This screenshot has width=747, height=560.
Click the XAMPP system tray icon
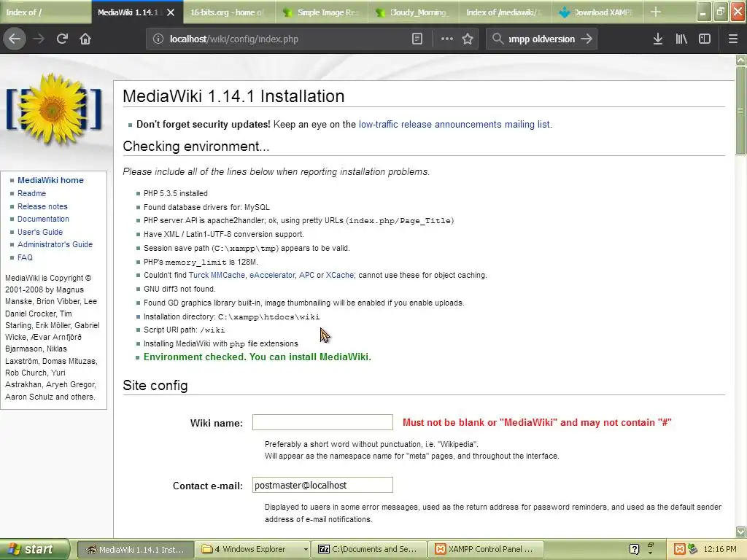pos(680,549)
